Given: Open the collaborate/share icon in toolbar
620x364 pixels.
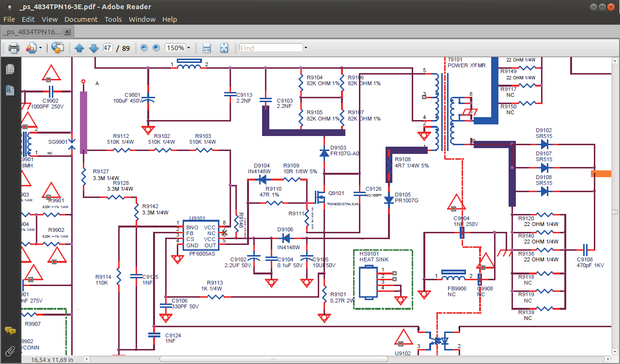Looking at the screenshot, I should 31,48.
